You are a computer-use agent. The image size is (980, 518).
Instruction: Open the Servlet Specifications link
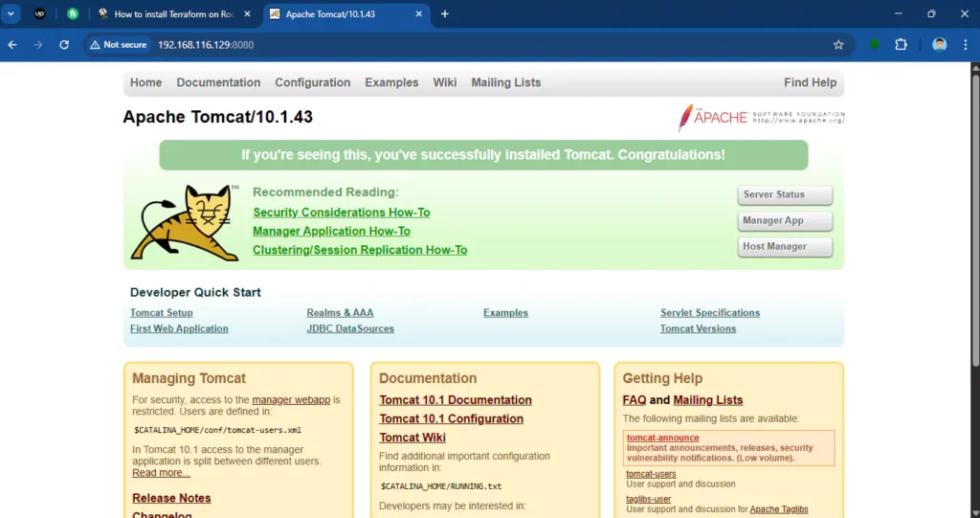[710, 313]
